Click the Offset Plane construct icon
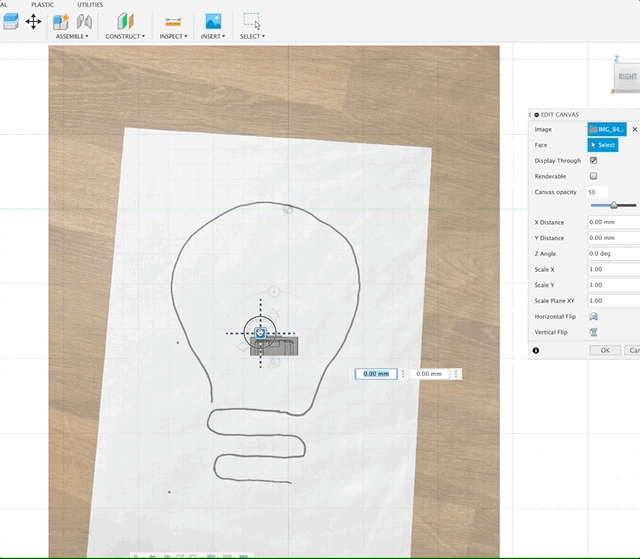640x559 pixels. (x=125, y=21)
